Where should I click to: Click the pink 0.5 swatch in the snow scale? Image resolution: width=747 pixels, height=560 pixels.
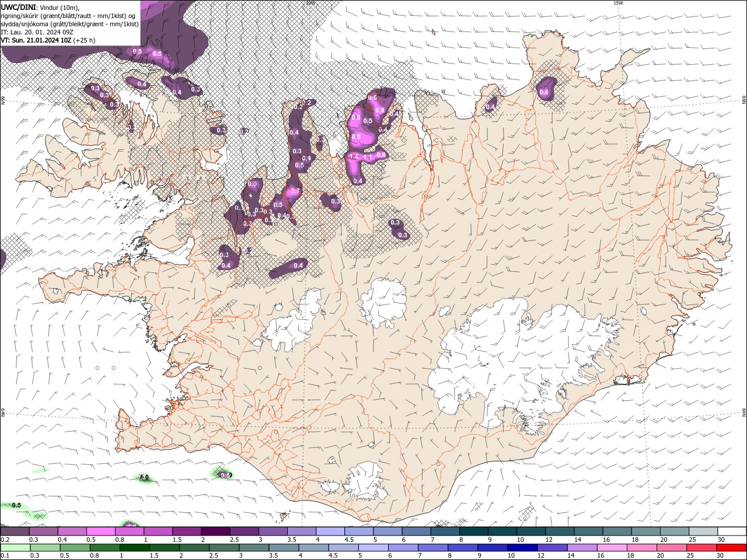coord(100,531)
